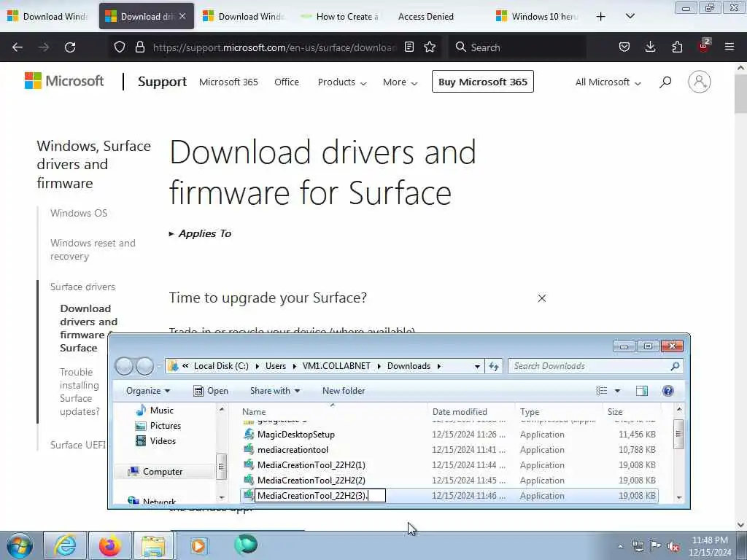Click the Windows Start button

tap(19, 545)
